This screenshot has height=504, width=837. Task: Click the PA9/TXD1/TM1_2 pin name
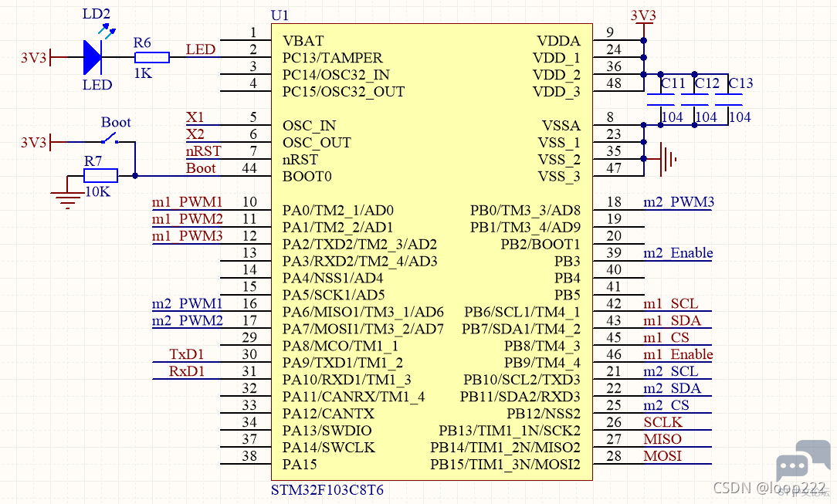coord(342,363)
